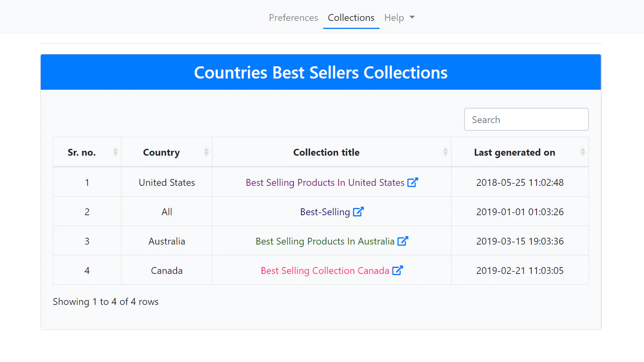
Task: Sort table by Sr. no. arrows
Action: click(116, 152)
